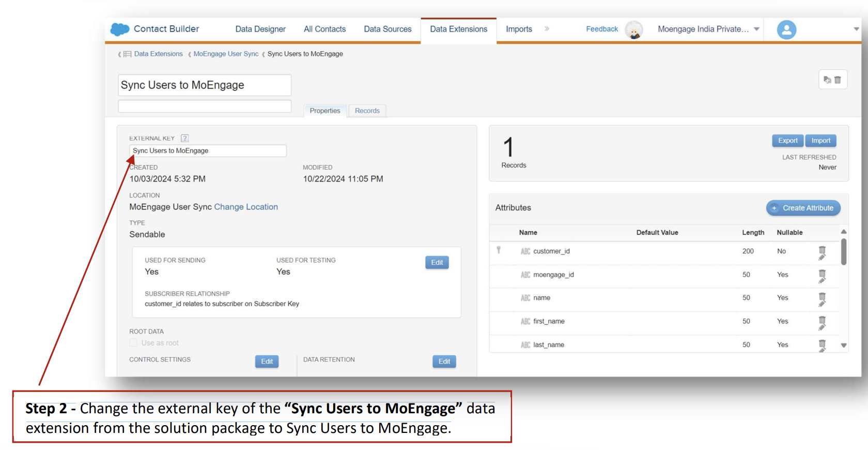
Task: Click the empty description field below name
Action: (205, 107)
